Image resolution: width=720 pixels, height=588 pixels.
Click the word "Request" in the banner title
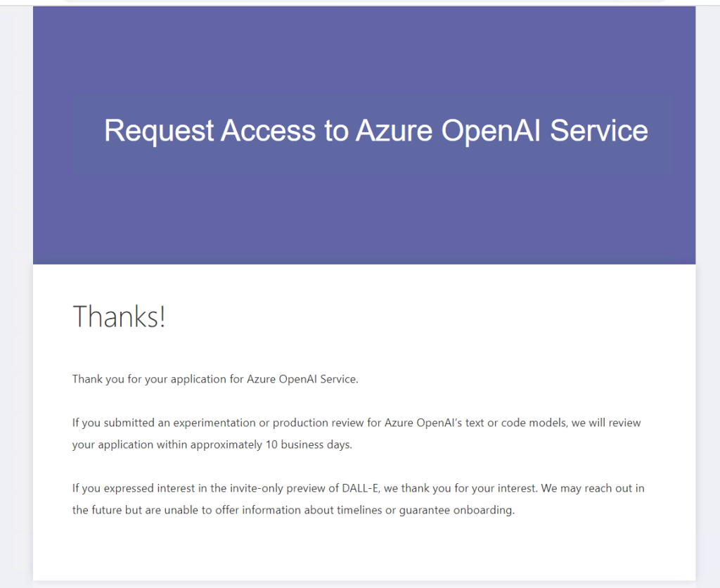(x=159, y=131)
